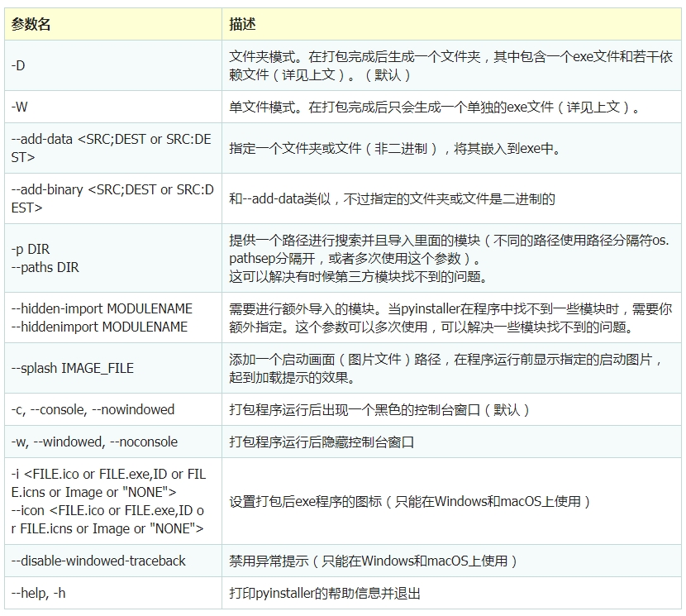Image resolution: width=686 pixels, height=616 pixels.
Task: Select the --add-binary parameter cell
Action: [x=112, y=198]
